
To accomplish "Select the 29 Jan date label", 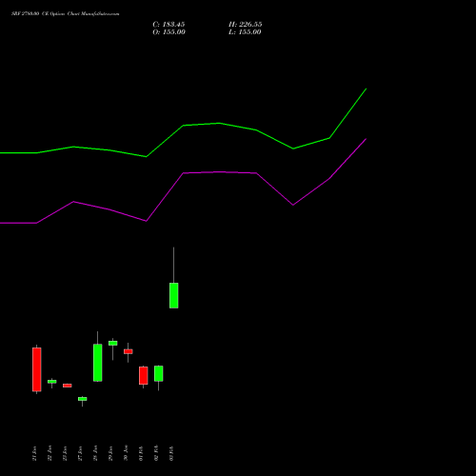I will 110,453.
